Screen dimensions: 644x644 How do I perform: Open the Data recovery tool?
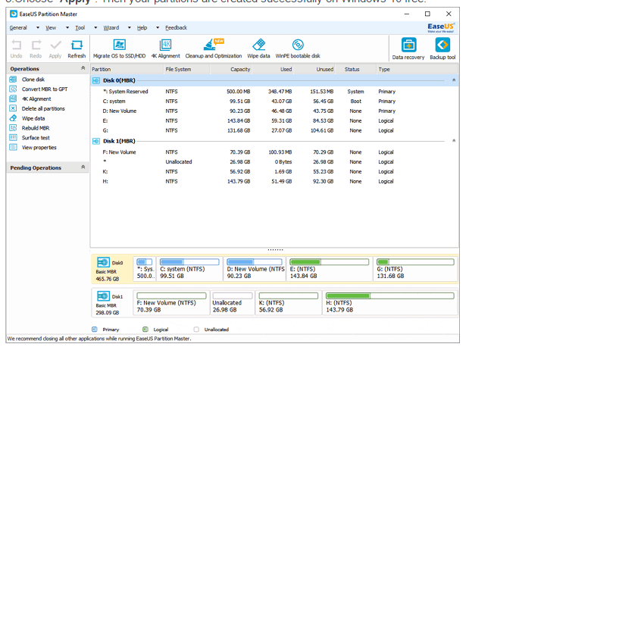pos(408,49)
